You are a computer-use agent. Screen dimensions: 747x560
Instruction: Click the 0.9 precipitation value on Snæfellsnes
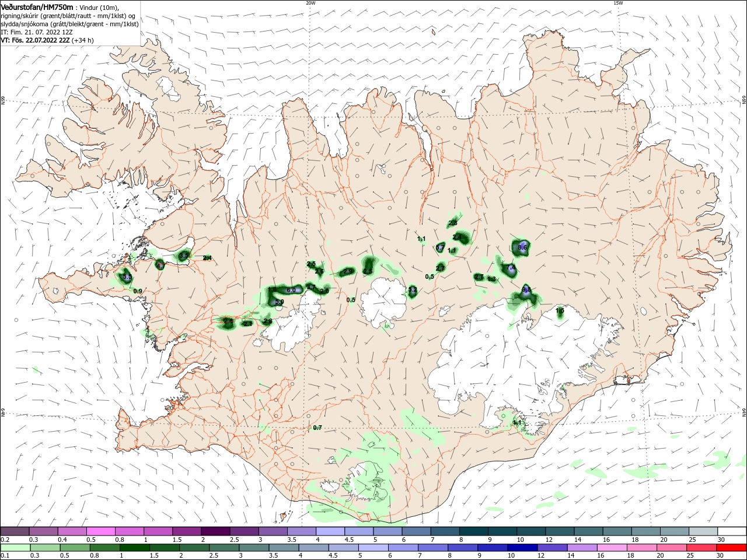138,290
